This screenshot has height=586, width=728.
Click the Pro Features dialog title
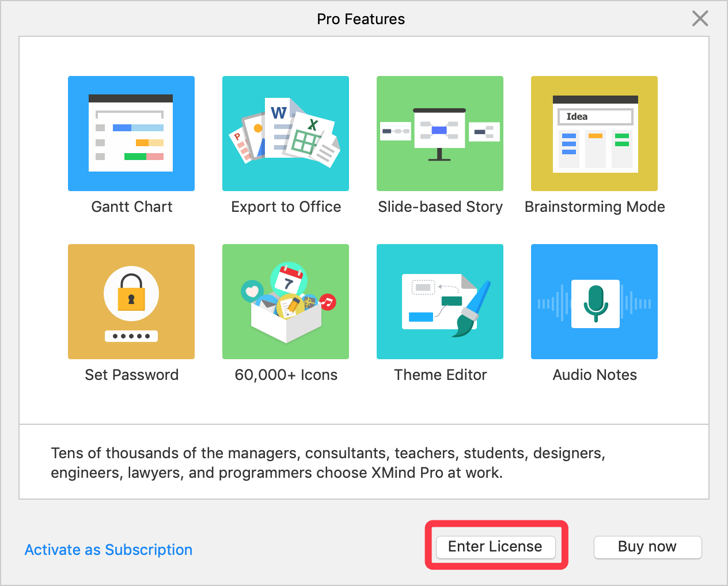pos(361,19)
